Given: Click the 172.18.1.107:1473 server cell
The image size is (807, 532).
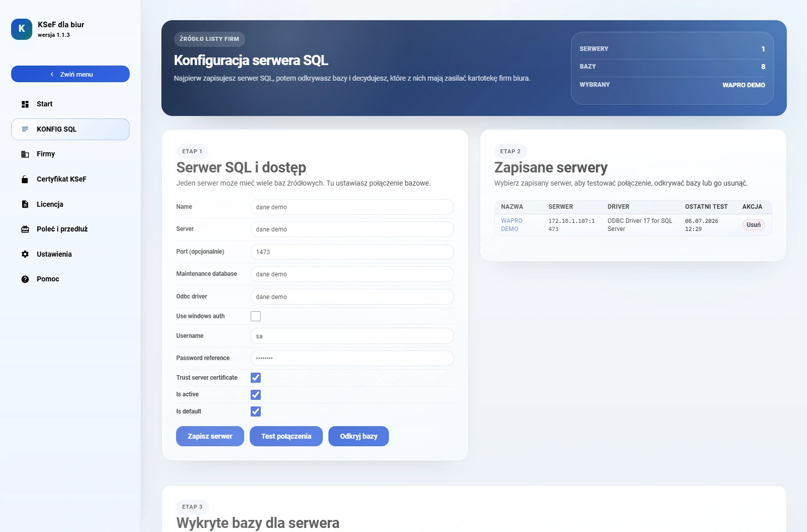Looking at the screenshot, I should [571, 225].
